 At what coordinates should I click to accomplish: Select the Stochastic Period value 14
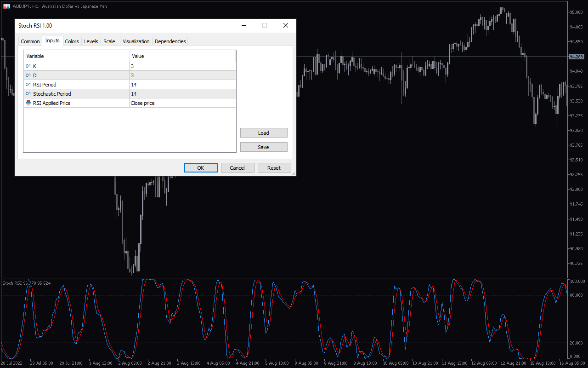pyautogui.click(x=182, y=94)
